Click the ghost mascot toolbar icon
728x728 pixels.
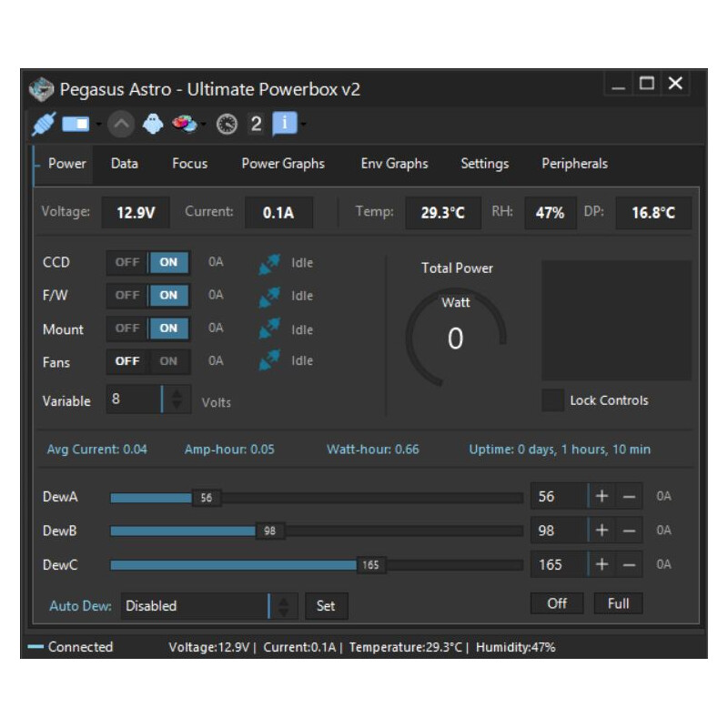[153, 124]
